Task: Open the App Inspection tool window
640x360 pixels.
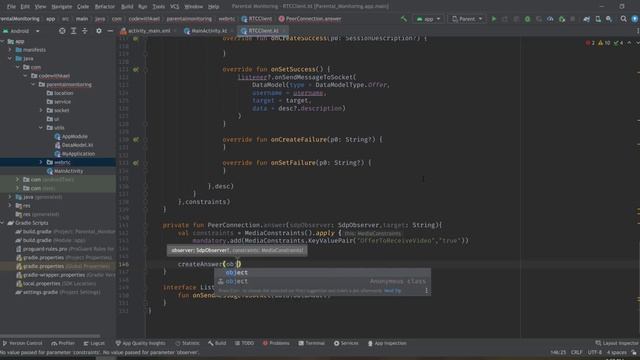Action: (x=387, y=343)
